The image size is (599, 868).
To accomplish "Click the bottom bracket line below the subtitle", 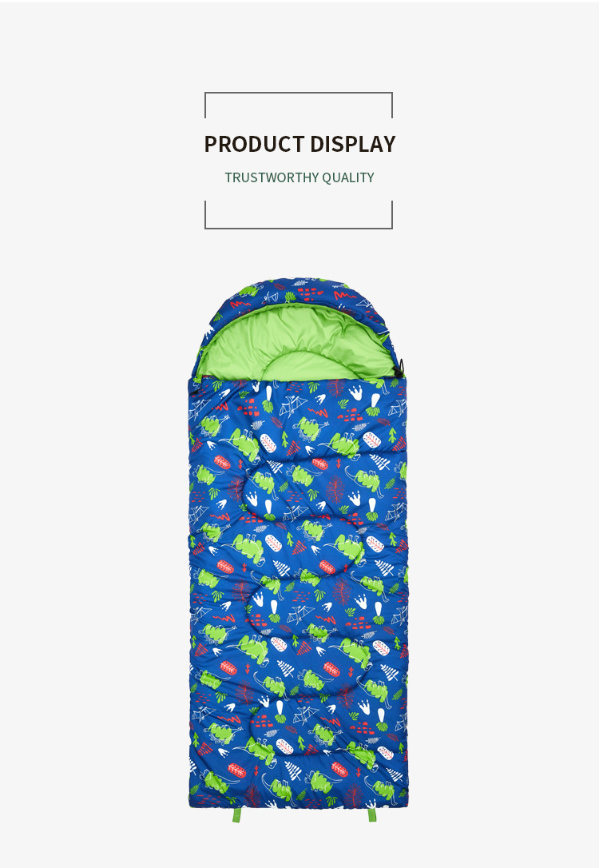I will coord(299,228).
